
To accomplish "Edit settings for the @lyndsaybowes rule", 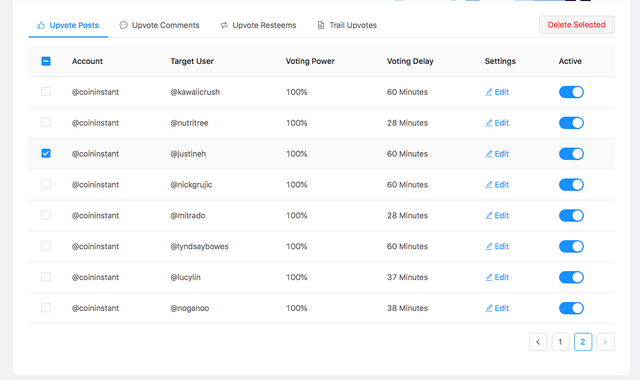I will coord(497,247).
